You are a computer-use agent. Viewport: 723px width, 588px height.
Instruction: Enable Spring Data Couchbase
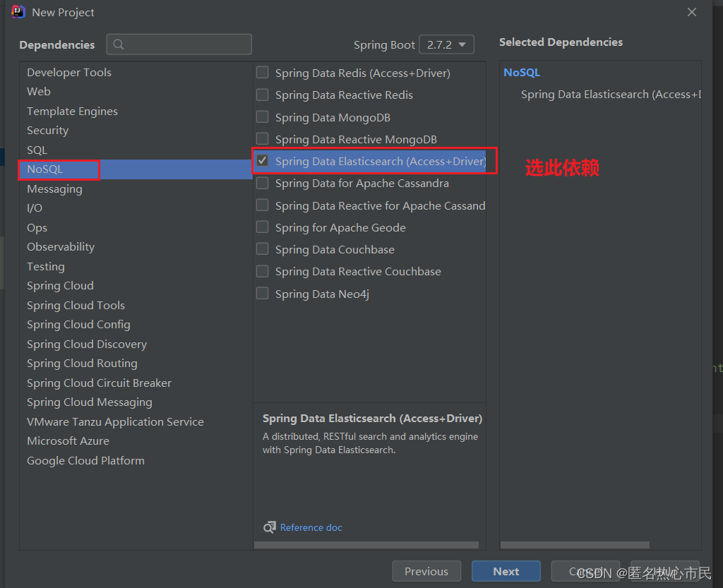[x=262, y=249]
